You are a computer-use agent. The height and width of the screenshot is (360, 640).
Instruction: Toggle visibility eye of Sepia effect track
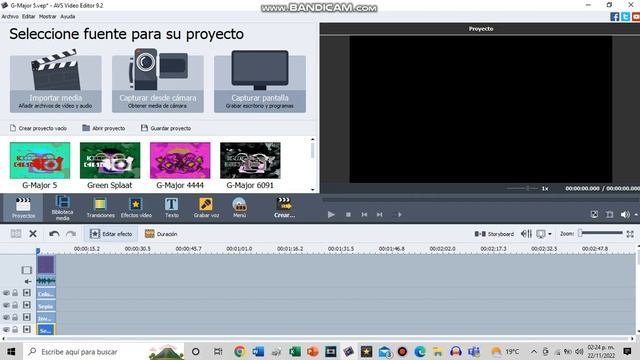tap(6, 305)
